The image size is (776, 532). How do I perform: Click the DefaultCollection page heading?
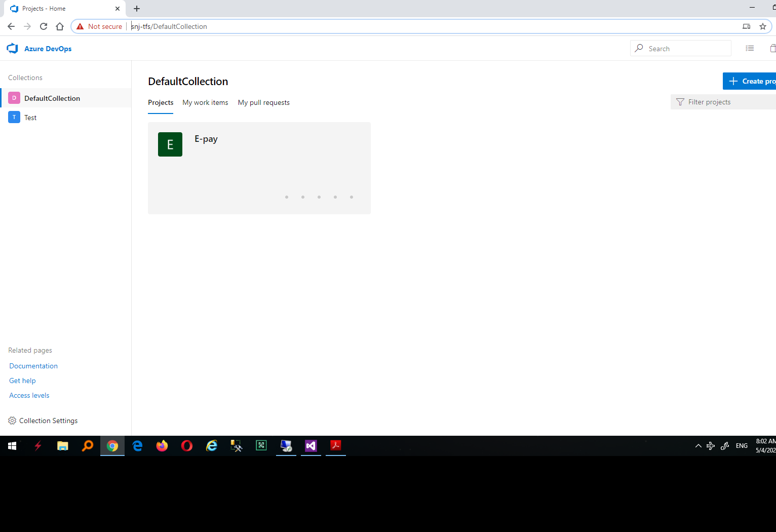point(188,82)
